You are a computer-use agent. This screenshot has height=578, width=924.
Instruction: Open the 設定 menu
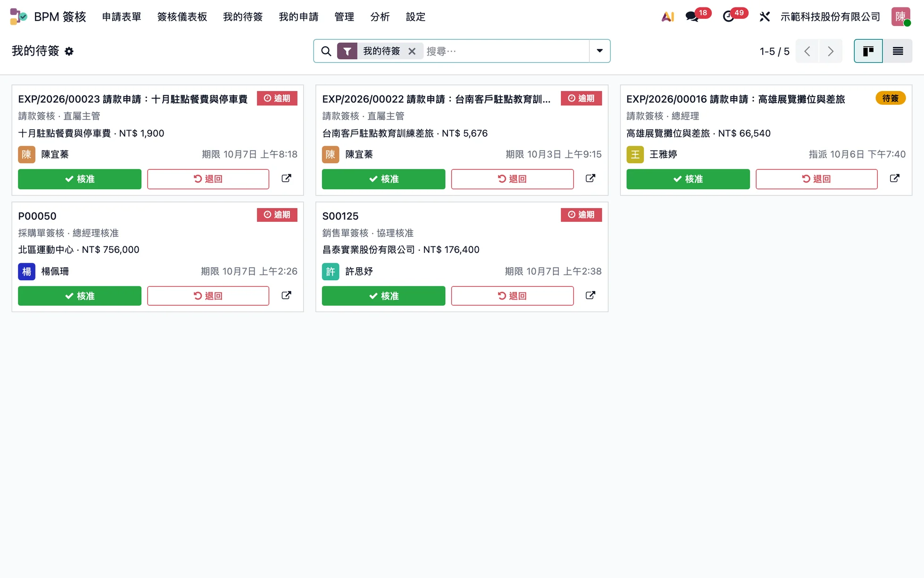(x=416, y=17)
